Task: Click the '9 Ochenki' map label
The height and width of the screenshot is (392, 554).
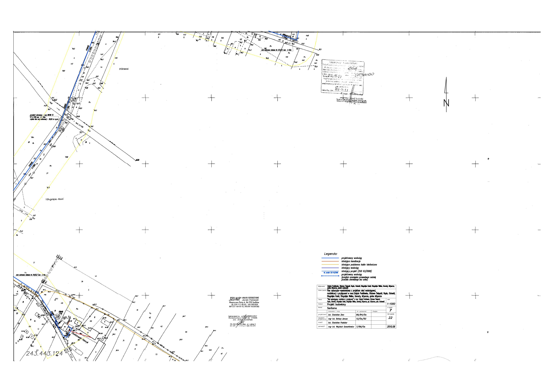Action: 124,69
